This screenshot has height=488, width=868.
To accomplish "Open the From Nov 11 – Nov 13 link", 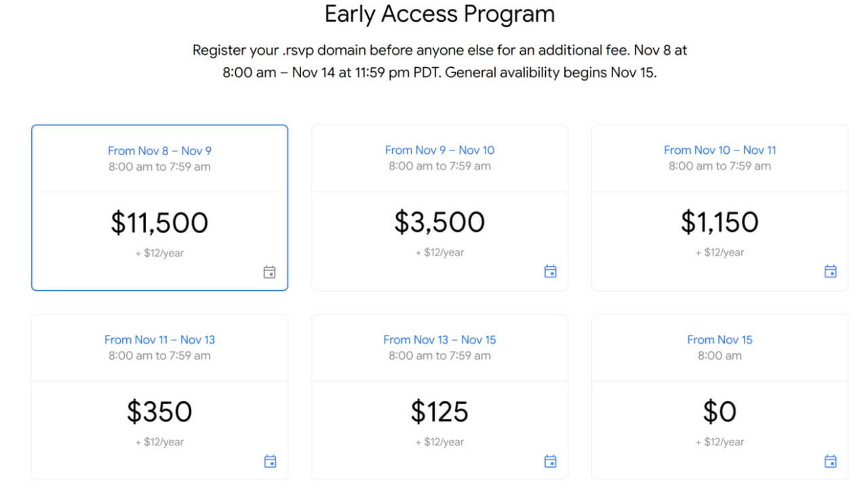I will click(x=159, y=340).
